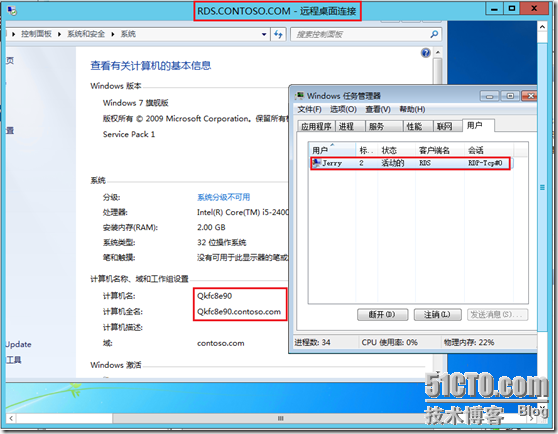Open the 文件(F) menu in Task Manager

[309, 109]
